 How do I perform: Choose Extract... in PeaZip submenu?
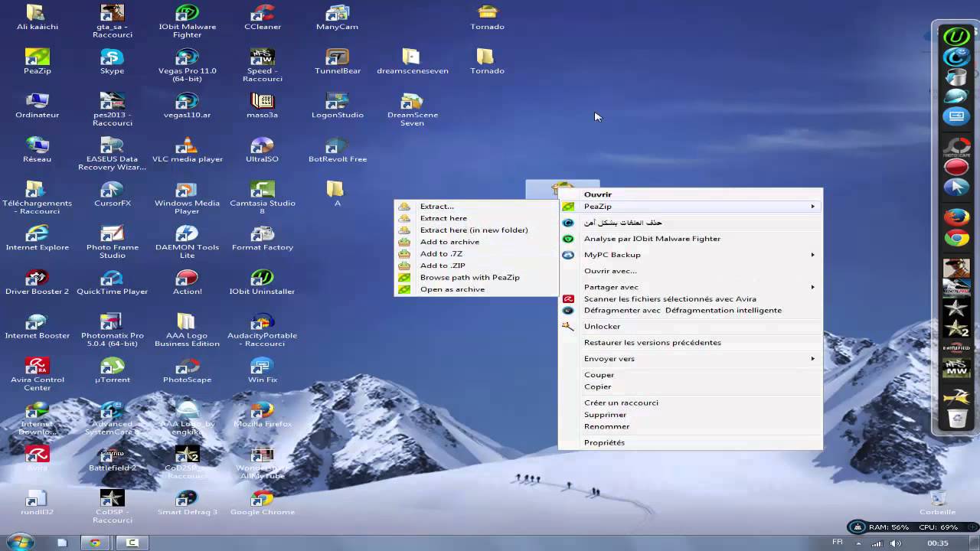pyautogui.click(x=477, y=207)
